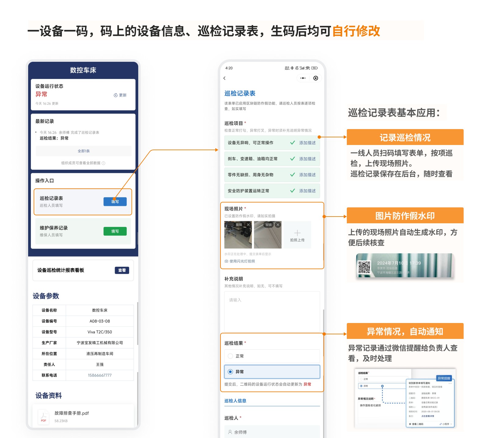The width and height of the screenshot is (504, 438).
Task: Click the red 异常 device status text
Action: 41,94
